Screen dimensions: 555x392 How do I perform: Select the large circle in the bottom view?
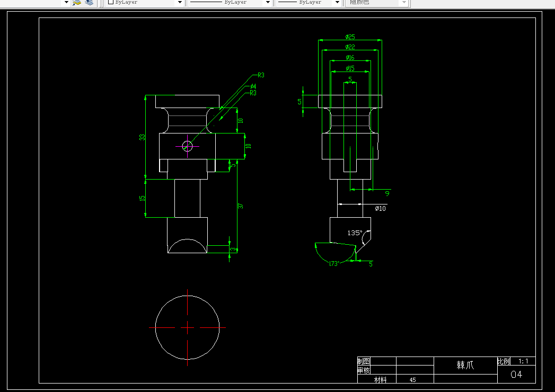pyautogui.click(x=187, y=327)
